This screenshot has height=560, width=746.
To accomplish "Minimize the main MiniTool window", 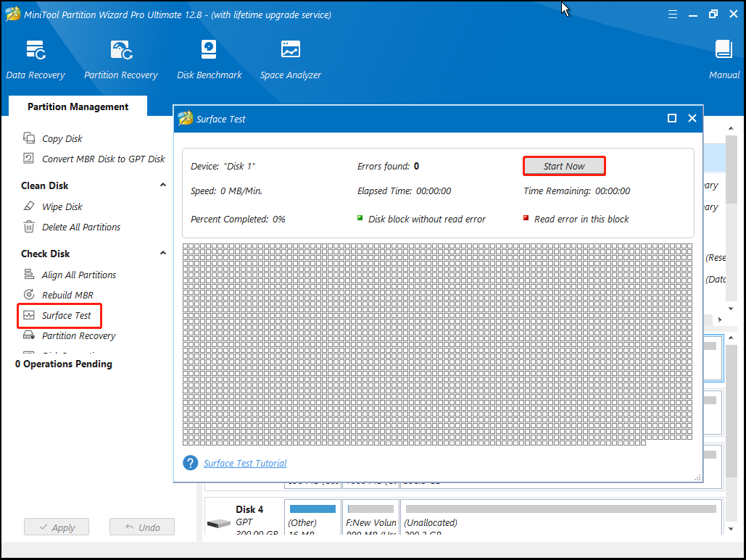I will coord(693,14).
